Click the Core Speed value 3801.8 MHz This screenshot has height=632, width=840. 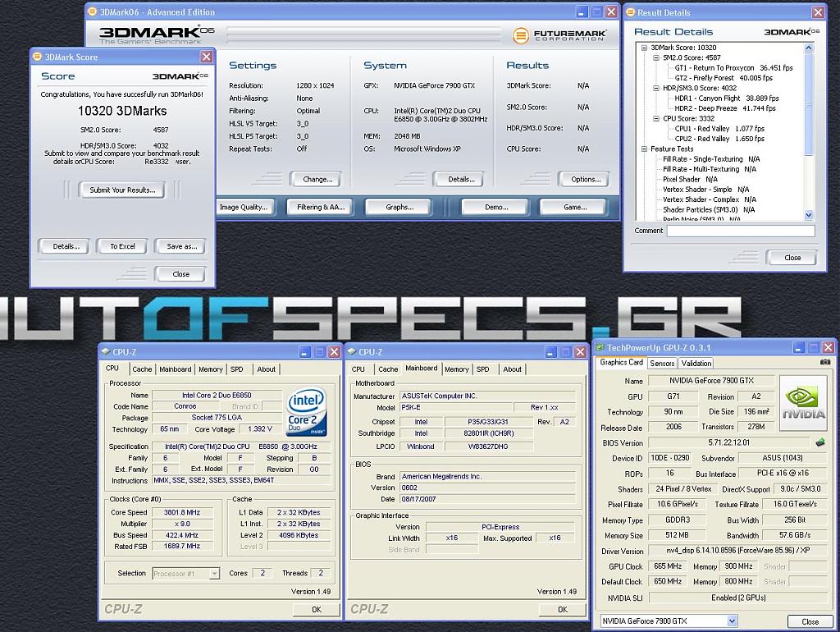click(x=182, y=512)
